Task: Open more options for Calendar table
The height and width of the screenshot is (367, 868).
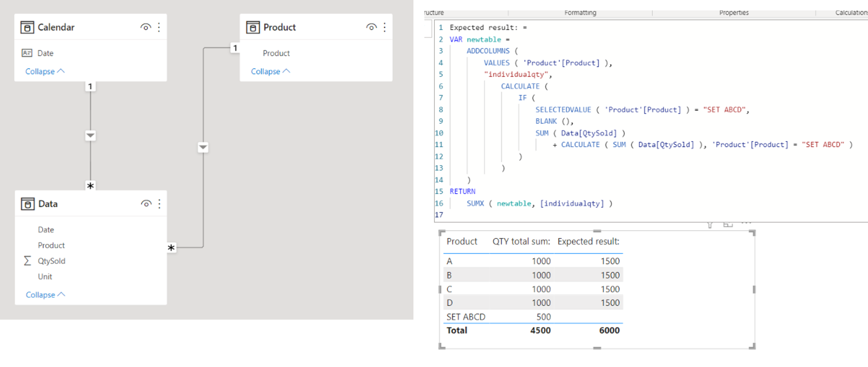Action: pos(159,27)
